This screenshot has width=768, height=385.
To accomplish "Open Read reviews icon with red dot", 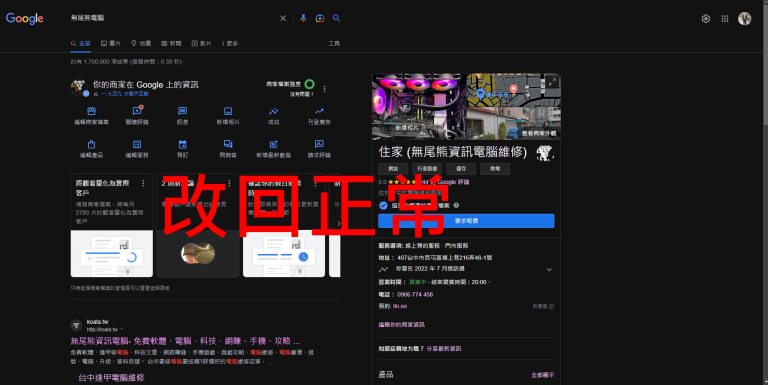I will 137,111.
